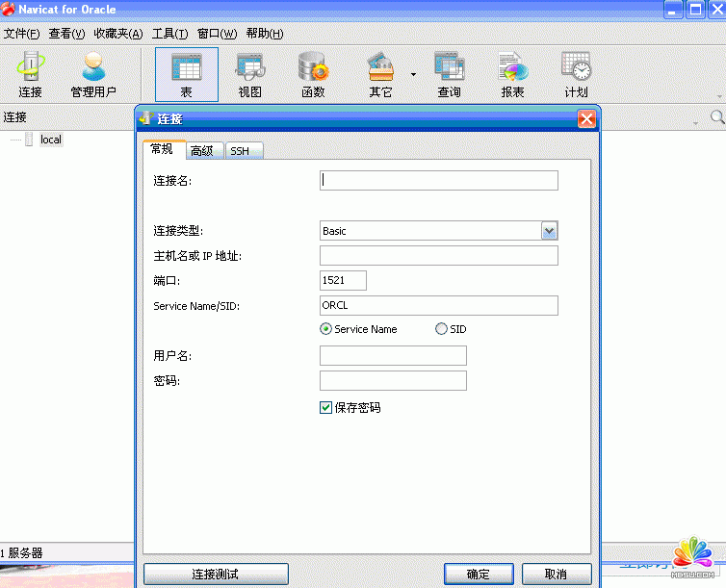Select the Table (表) toolbar icon
This screenshot has width=726, height=588.
[x=187, y=74]
